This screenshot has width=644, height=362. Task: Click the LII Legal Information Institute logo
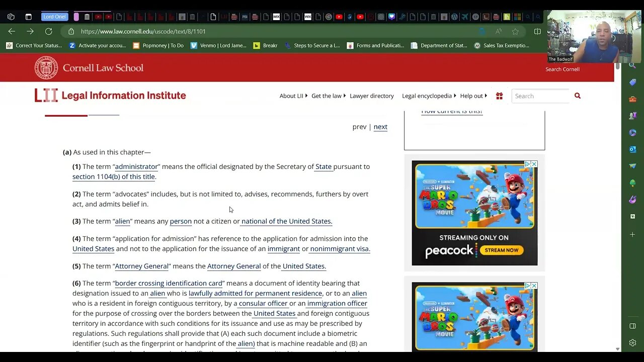pos(110,95)
